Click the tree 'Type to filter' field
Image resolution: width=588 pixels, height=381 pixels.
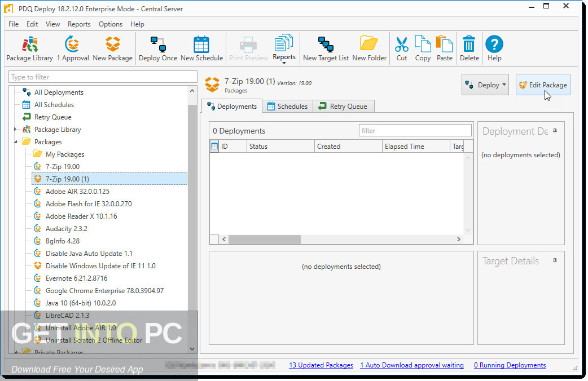103,77
